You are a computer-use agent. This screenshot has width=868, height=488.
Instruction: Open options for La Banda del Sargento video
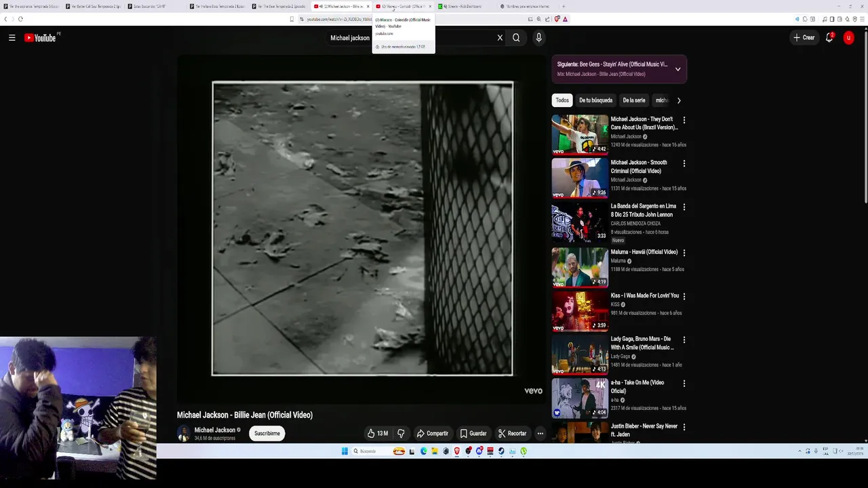684,207
